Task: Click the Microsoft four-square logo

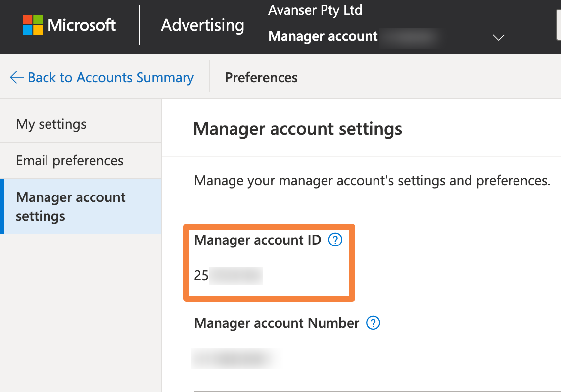Action: click(33, 25)
